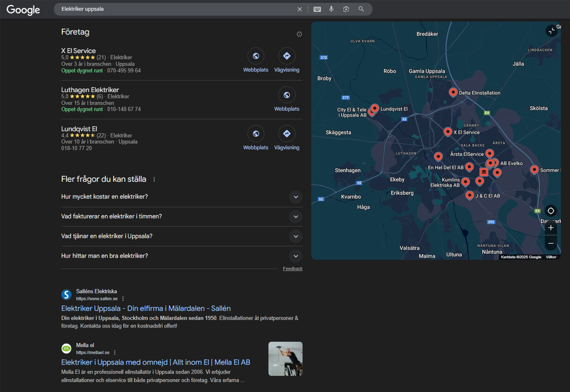570x392 pixels.
Task: Open more options for Fler frågor section
Action: tap(154, 179)
